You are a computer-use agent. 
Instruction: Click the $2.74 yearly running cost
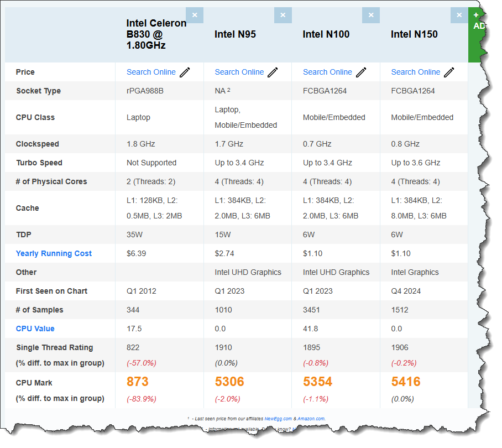pos(224,254)
